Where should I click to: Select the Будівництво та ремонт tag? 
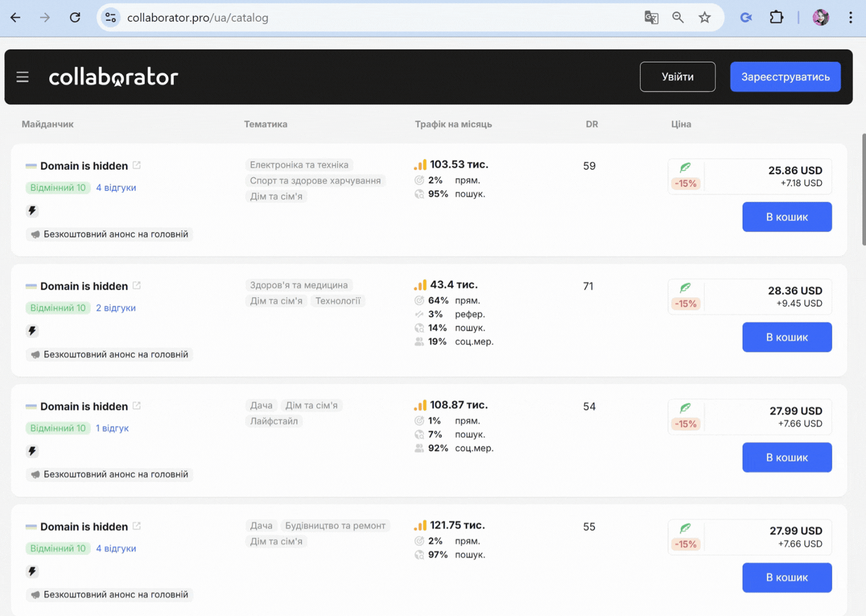(335, 526)
